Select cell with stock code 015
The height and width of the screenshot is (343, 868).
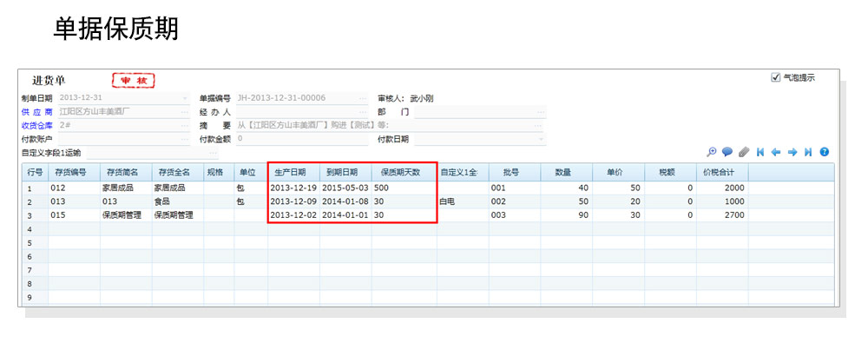click(74, 215)
